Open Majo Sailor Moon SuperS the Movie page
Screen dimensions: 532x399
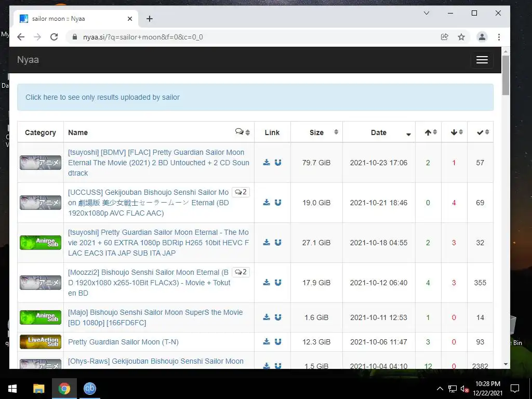click(155, 317)
